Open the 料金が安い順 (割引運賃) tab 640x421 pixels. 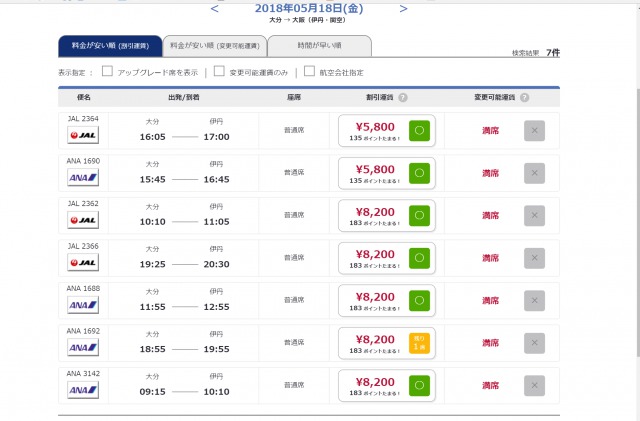tap(110, 46)
